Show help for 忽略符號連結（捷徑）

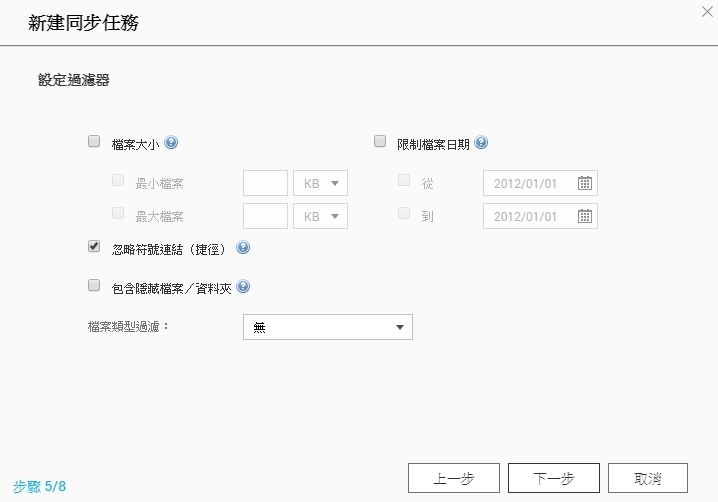point(243,248)
